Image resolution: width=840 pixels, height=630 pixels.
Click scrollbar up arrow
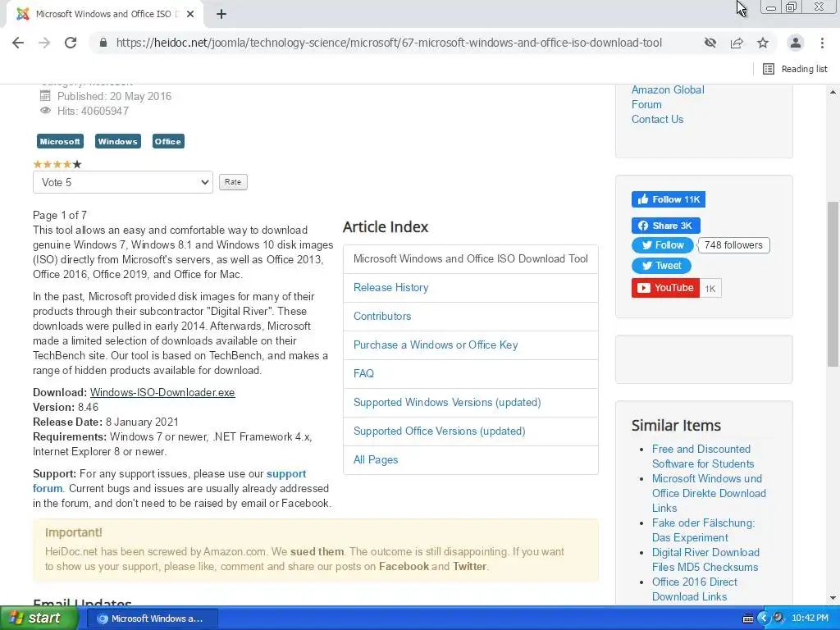(x=833, y=92)
